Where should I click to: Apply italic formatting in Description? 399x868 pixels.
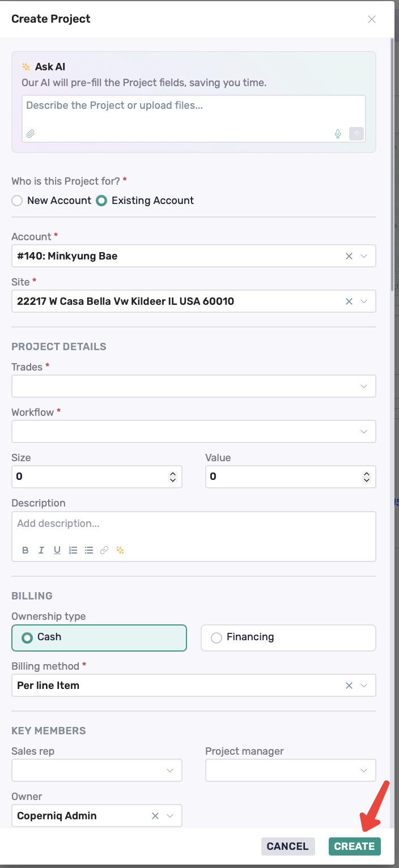tap(41, 550)
